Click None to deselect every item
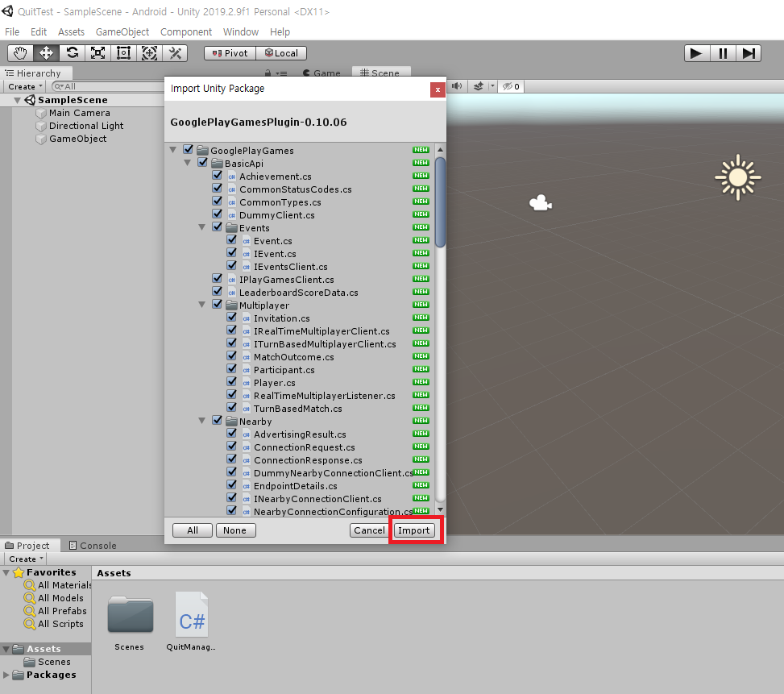The width and height of the screenshot is (784, 694). [x=235, y=530]
